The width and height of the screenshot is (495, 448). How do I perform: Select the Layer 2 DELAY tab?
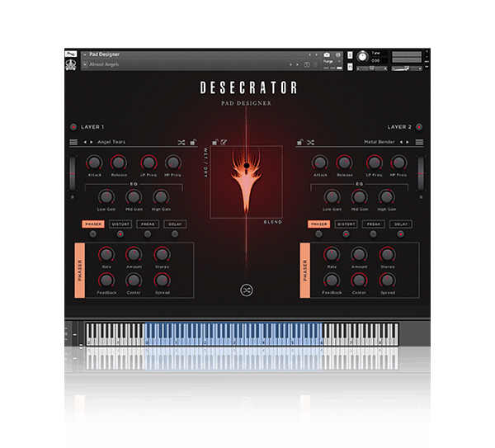coord(401,224)
